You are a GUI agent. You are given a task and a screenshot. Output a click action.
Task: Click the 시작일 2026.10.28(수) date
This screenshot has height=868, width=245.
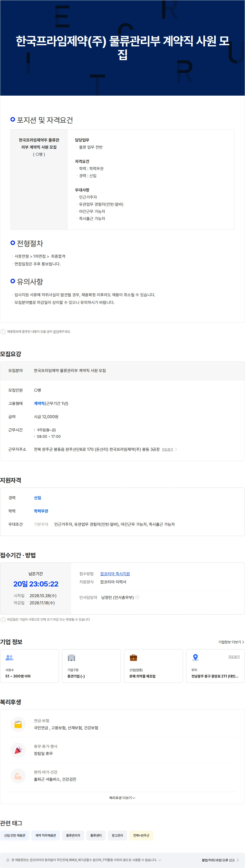pyautogui.click(x=43, y=595)
